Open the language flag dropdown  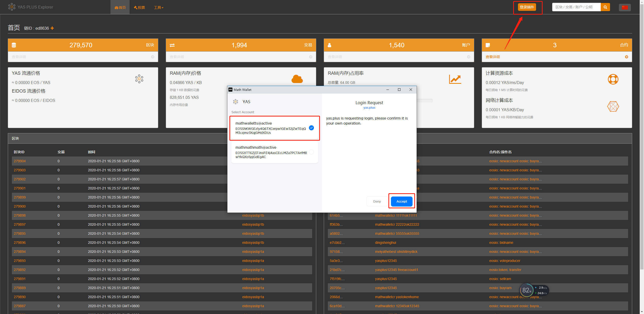pyautogui.click(x=625, y=7)
